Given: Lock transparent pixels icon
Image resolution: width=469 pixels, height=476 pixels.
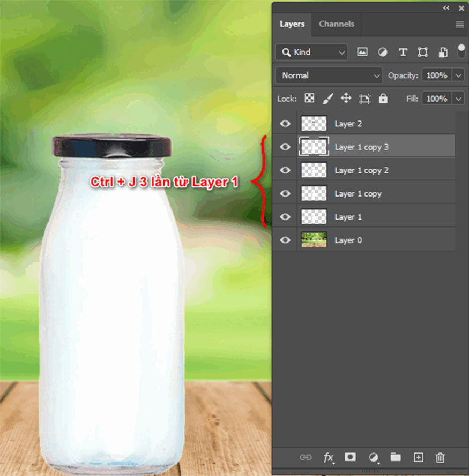Looking at the screenshot, I should coord(309,98).
